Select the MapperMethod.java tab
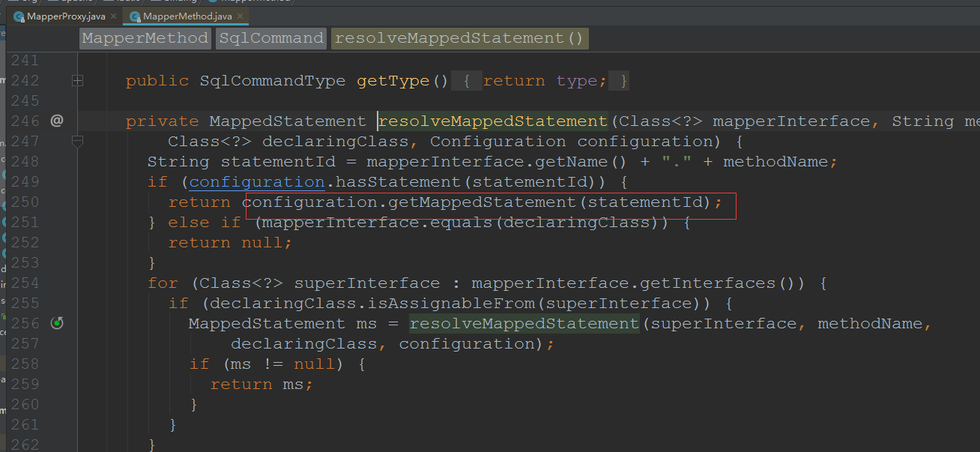The image size is (980, 452). 187,16
